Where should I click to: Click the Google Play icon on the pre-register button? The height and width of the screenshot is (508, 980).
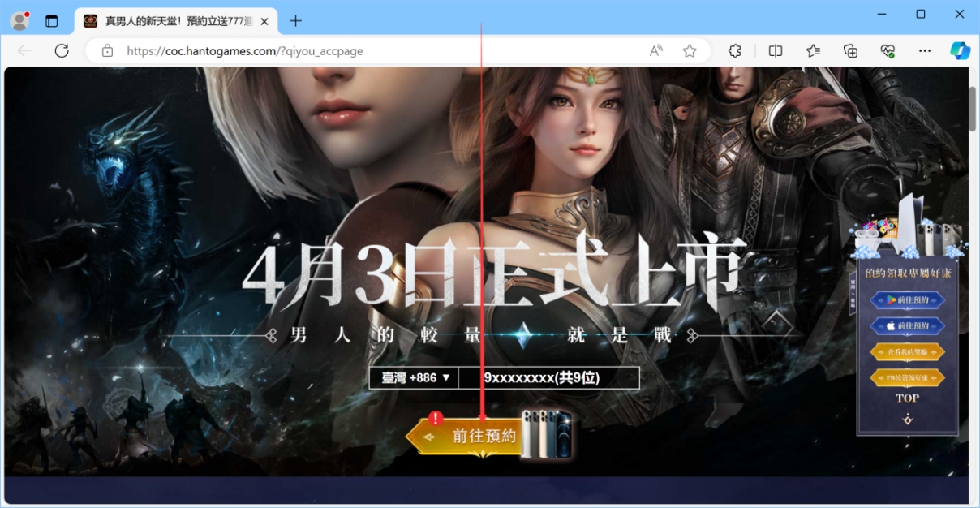coord(891,299)
